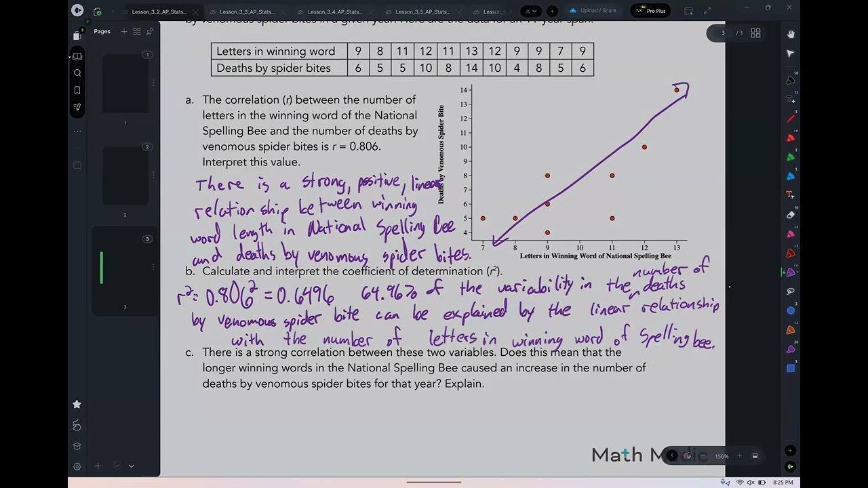
Task: Pin the Pages panel
Action: tap(150, 31)
